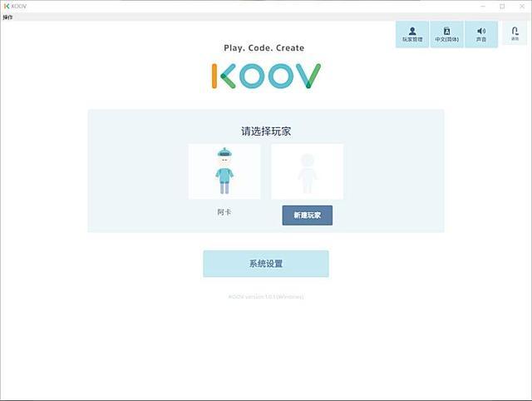Viewport: 532px width, 401px height.
Task: Open 系统设置 system settings
Action: 266,264
